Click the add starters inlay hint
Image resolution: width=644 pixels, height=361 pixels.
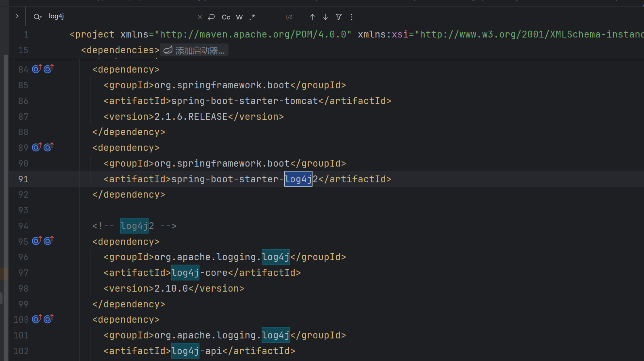(x=194, y=50)
